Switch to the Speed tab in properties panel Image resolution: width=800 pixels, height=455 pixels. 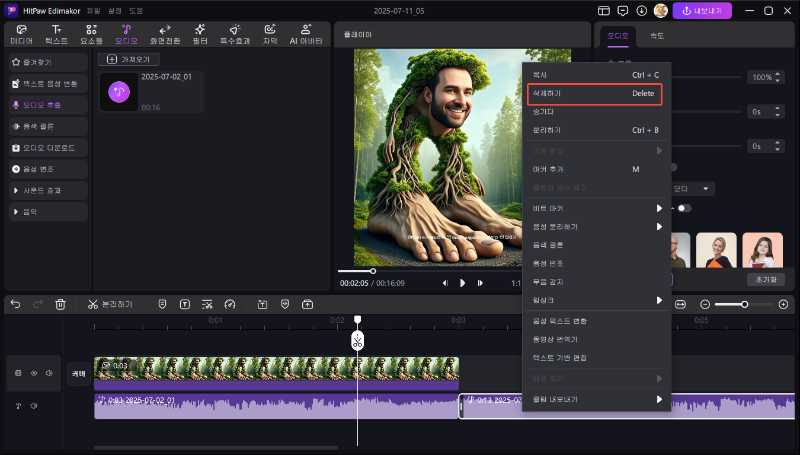pos(657,36)
